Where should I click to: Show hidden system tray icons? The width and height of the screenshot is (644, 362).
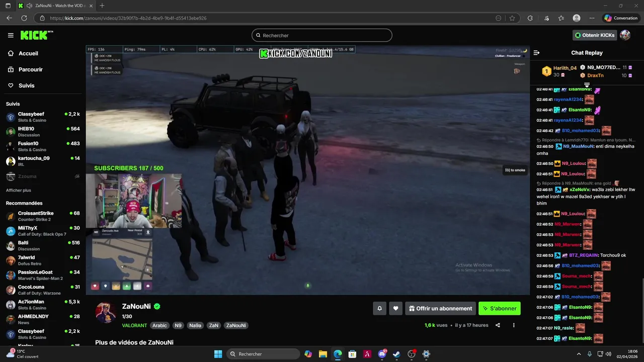(x=579, y=353)
